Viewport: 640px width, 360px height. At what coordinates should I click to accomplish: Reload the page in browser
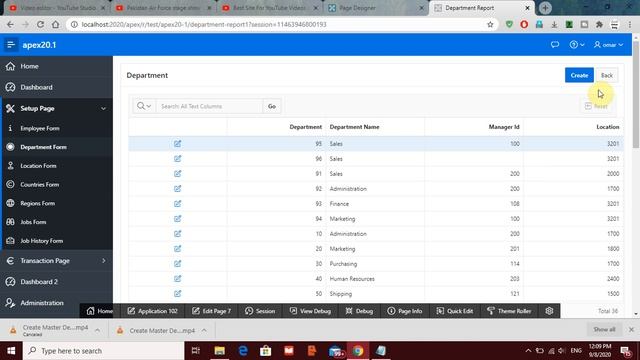[x=40, y=24]
